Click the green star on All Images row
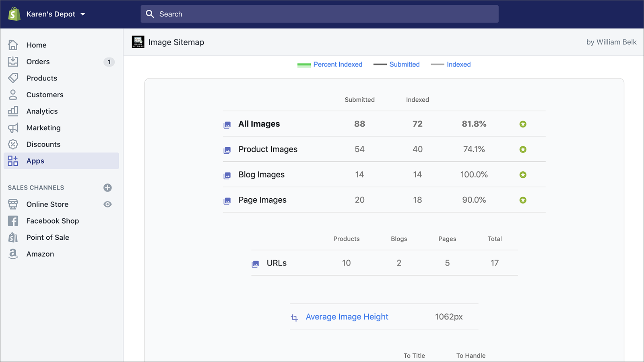The image size is (644, 362). pyautogui.click(x=523, y=124)
